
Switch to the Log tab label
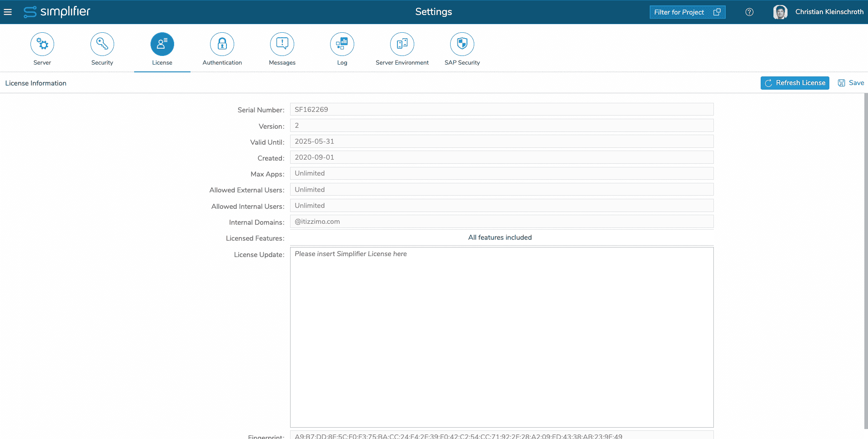pos(342,63)
